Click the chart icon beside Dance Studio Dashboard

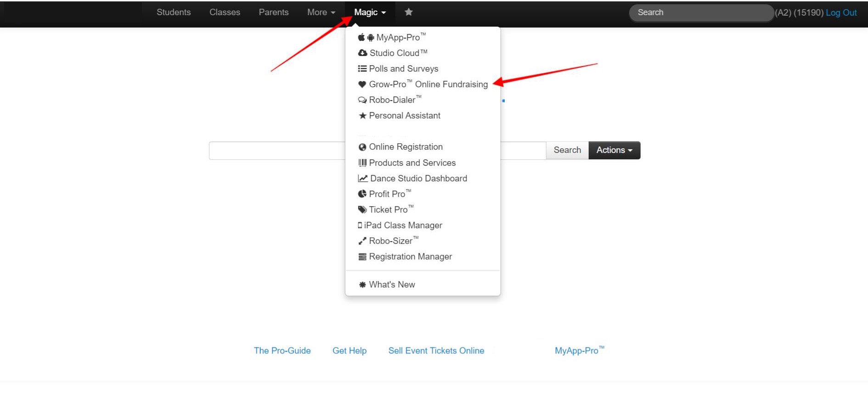[x=363, y=178]
